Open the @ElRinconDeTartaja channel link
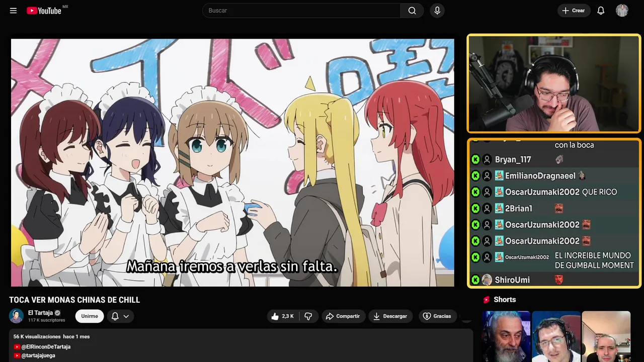This screenshot has width=644, height=362. pos(46,347)
